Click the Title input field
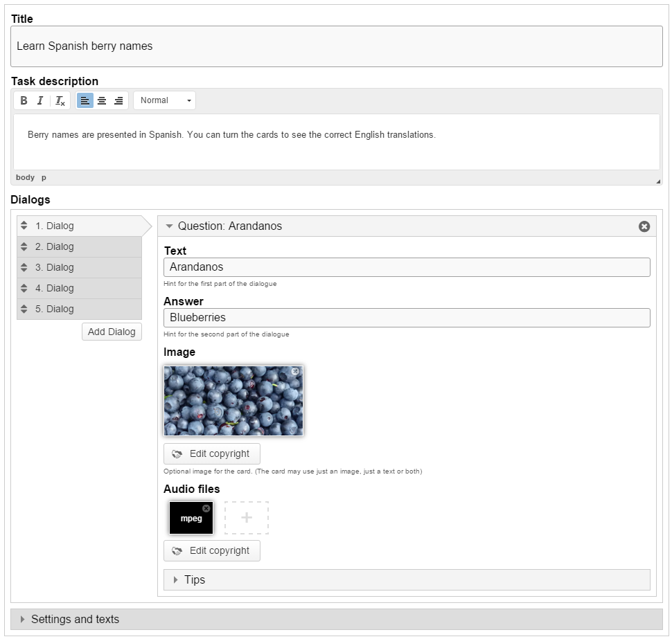 tap(337, 46)
